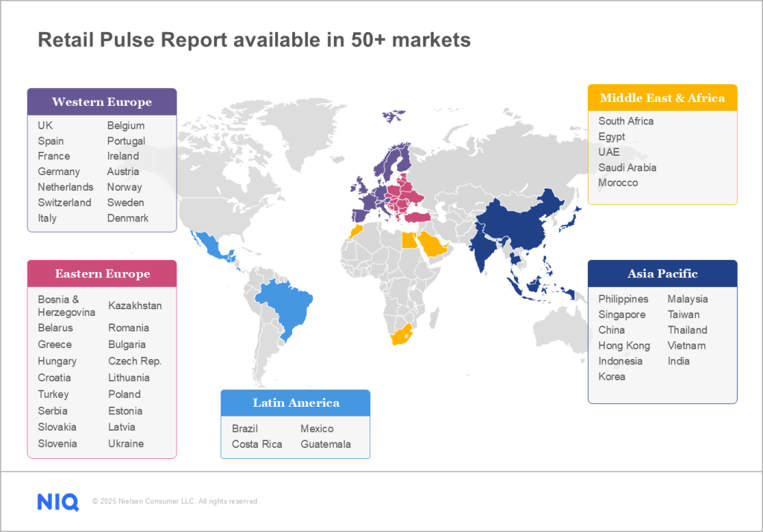Click the 'Taiwan' entry
The image size is (763, 532).
pos(684,315)
